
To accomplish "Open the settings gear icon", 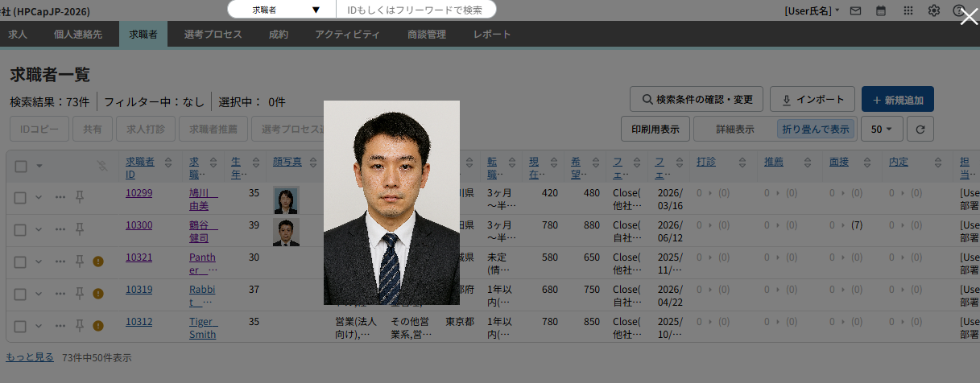I will [933, 10].
